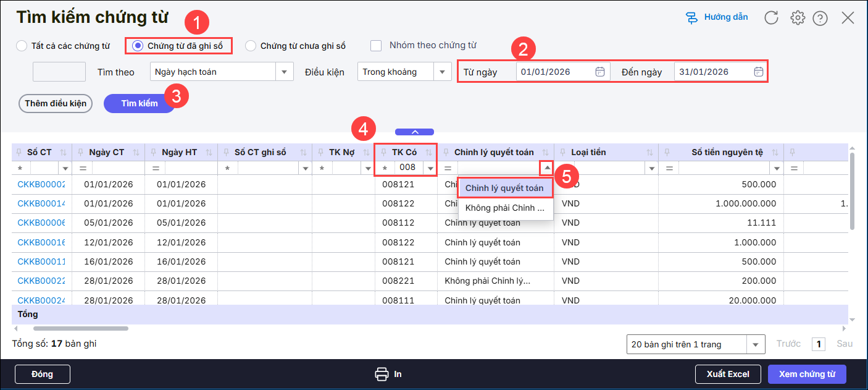Open calendar picker for Từ ngày
Viewport: 868px width, 390px height.
tap(599, 72)
